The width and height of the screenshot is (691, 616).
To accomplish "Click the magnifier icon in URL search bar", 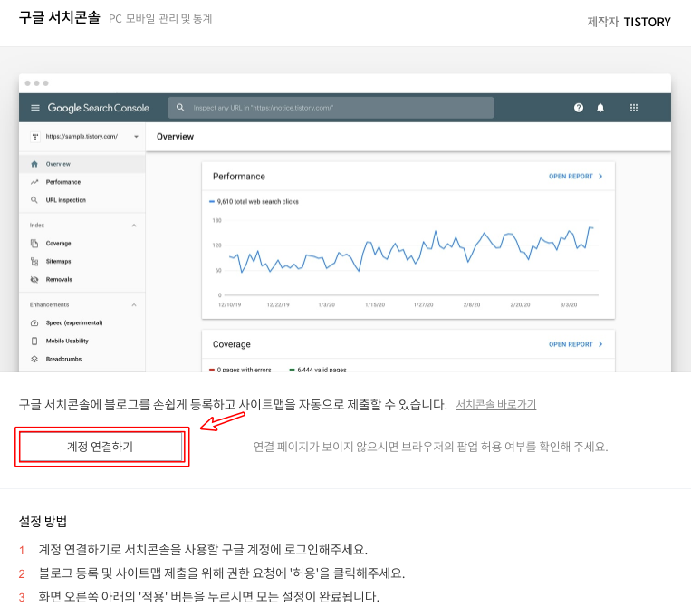I will [x=180, y=108].
